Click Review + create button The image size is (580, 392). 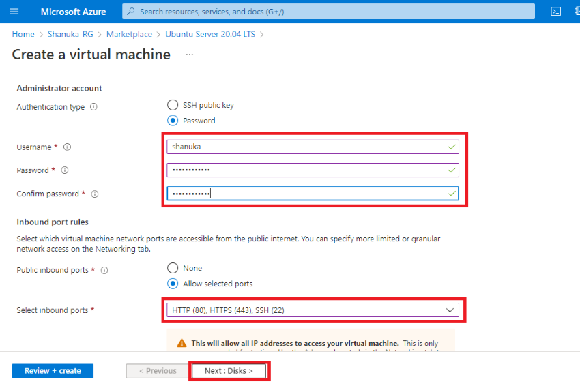(53, 371)
